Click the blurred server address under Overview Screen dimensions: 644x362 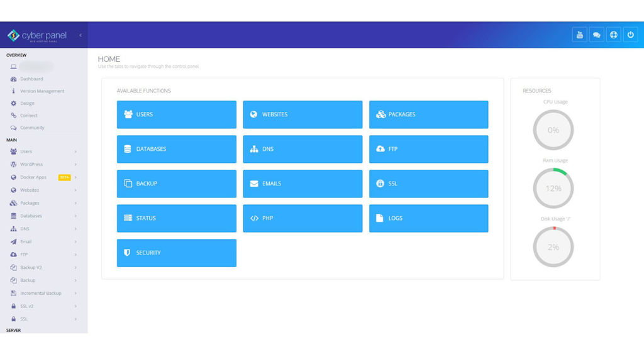(36, 67)
